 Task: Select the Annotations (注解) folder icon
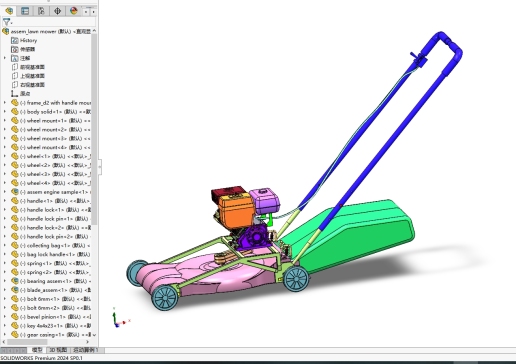click(x=14, y=58)
